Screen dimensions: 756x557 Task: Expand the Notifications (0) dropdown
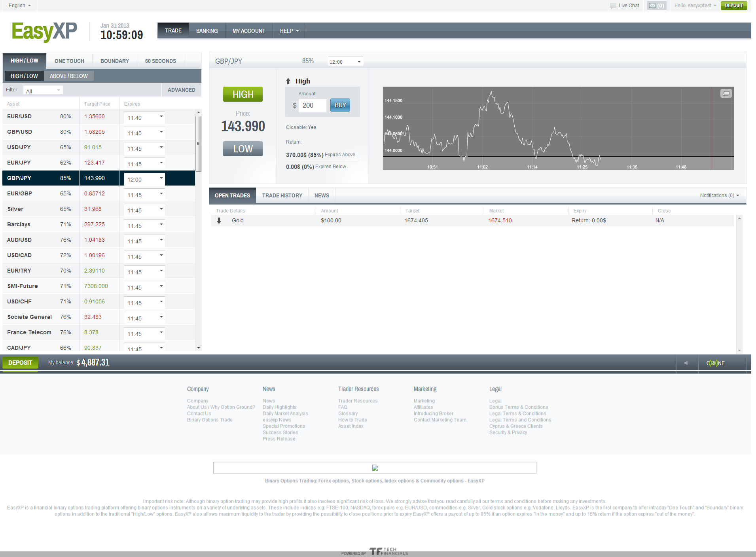719,195
